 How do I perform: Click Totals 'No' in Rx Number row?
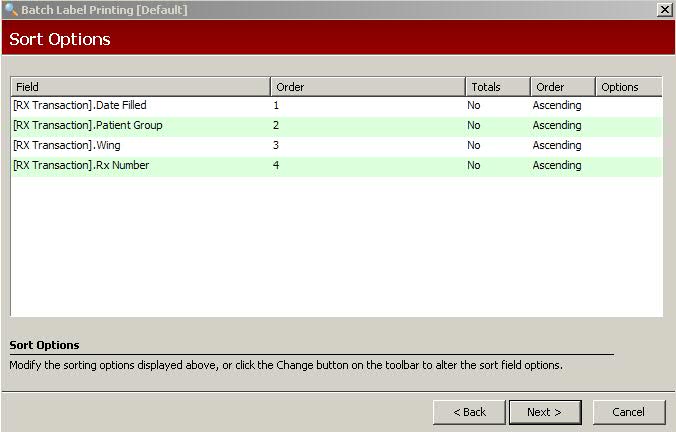click(x=474, y=166)
